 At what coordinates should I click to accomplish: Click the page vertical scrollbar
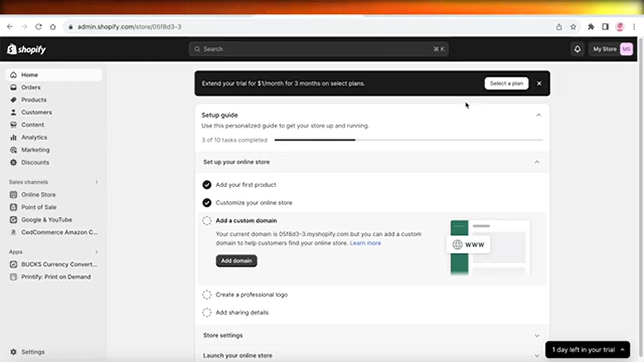(640, 198)
